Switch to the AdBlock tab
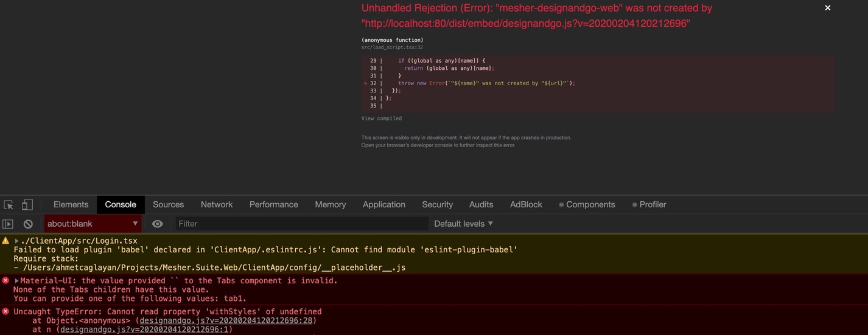 pos(526,205)
